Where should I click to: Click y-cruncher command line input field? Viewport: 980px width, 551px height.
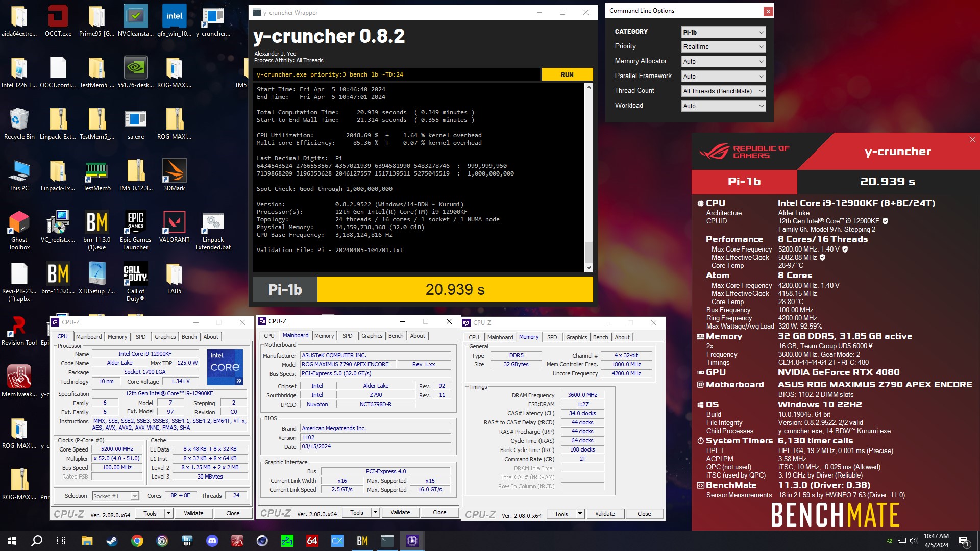coord(397,74)
